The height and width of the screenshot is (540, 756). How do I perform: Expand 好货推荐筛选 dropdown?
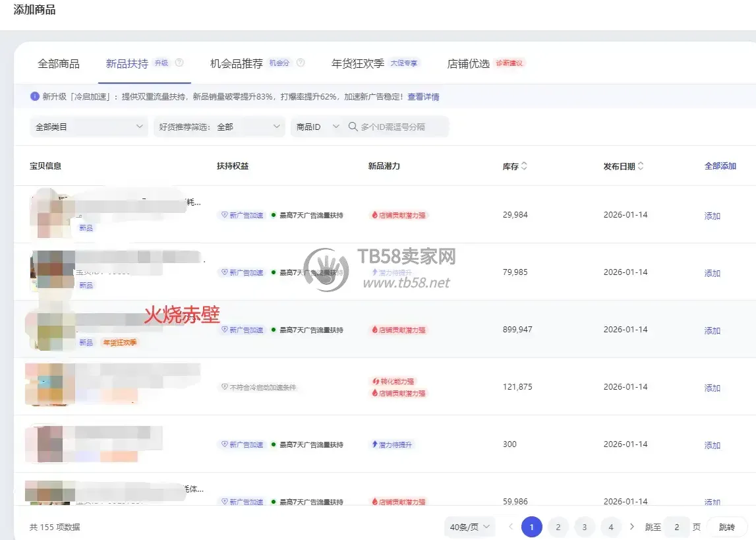pos(219,127)
